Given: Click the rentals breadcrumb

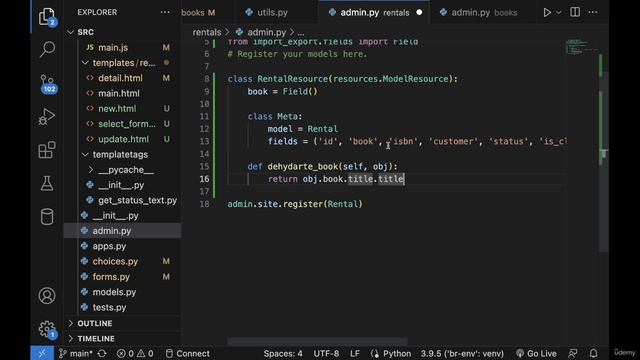Looking at the screenshot, I should click(207, 32).
